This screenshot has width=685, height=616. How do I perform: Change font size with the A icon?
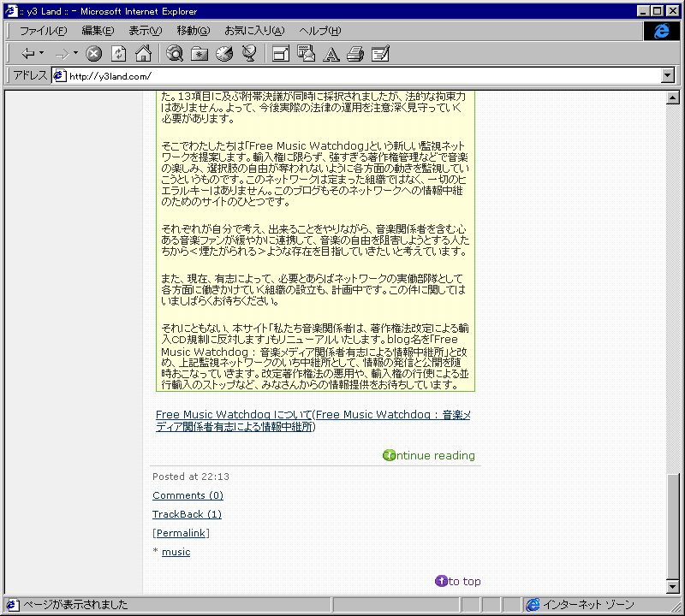(331, 54)
